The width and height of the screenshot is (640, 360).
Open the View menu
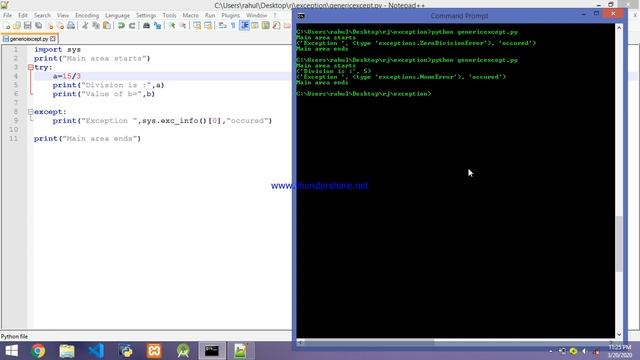click(x=62, y=16)
